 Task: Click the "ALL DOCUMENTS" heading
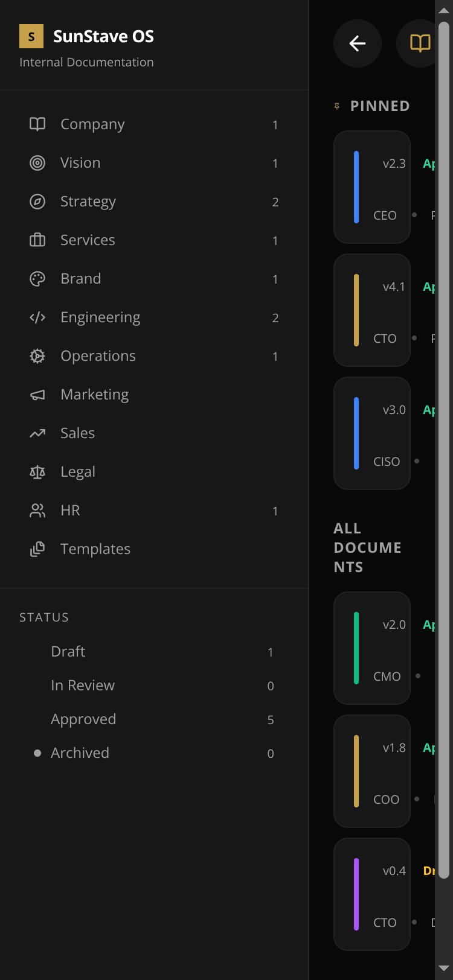click(x=367, y=548)
